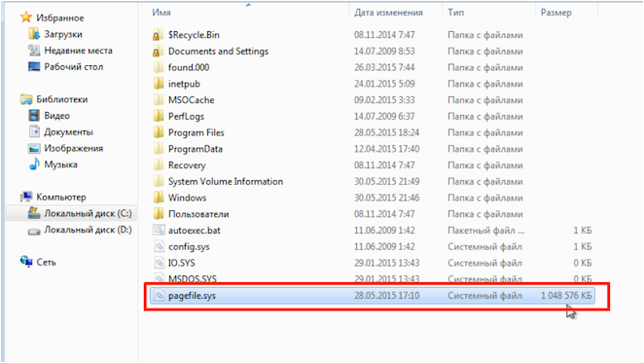The width and height of the screenshot is (644, 363).
Task: Click the Недавние места icon
Action: coord(34,51)
